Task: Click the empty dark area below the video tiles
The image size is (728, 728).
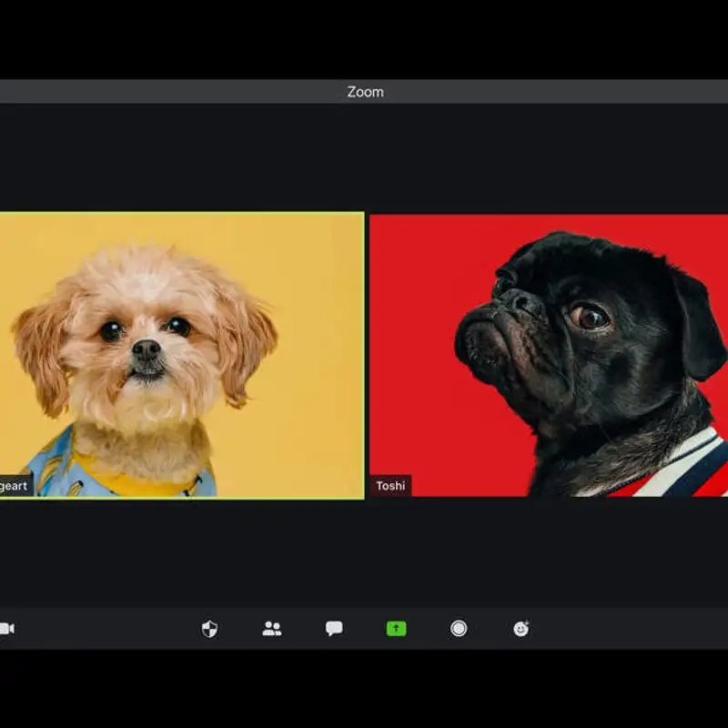Action: tap(364, 551)
